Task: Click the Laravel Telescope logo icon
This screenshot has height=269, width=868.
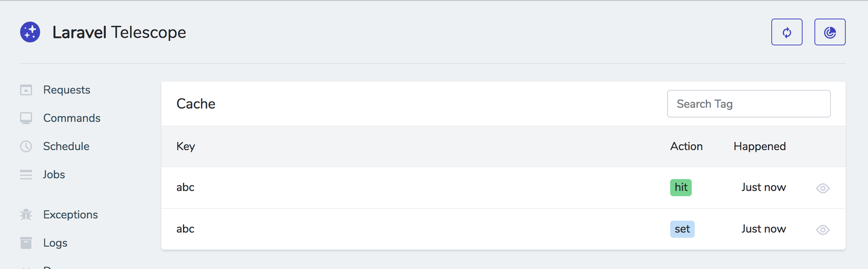Action: (30, 32)
